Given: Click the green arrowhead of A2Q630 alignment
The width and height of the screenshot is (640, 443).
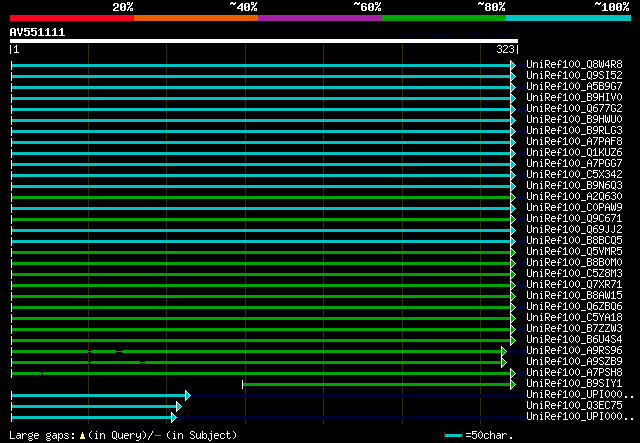Looking at the screenshot, I should click(x=513, y=197).
